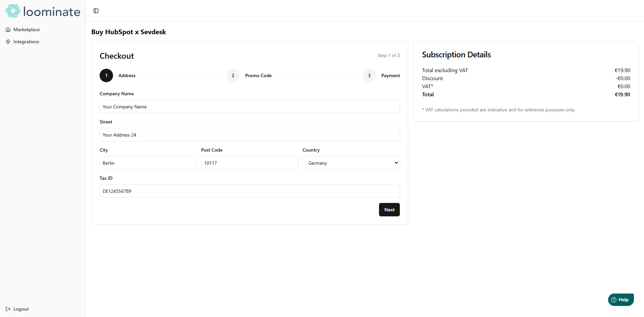Viewport: 644px width, 317px height.
Task: Click the 'Discount' label
Action: 432,78
